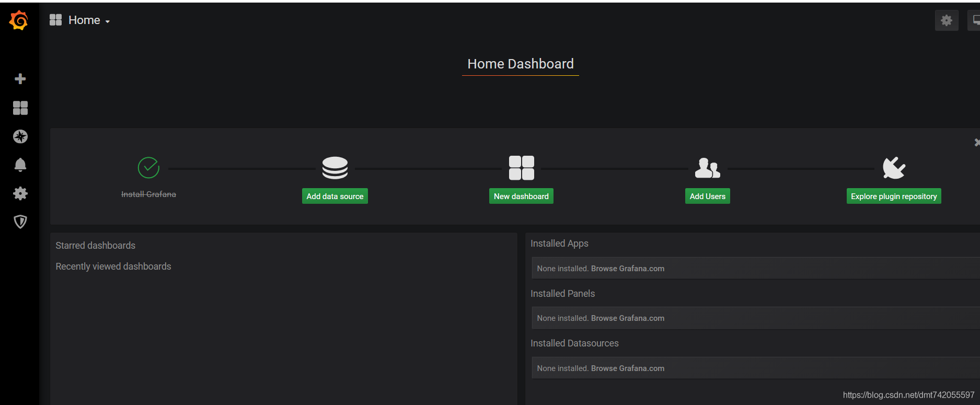This screenshot has width=980, height=405.
Task: Open Browse Grafana.com under Installed Panels
Action: coord(628,318)
